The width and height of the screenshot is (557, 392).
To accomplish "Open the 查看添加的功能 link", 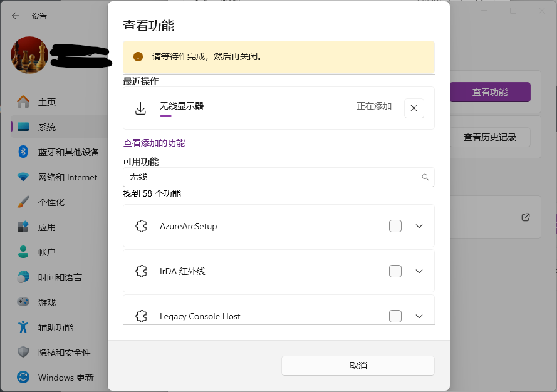I will [154, 143].
